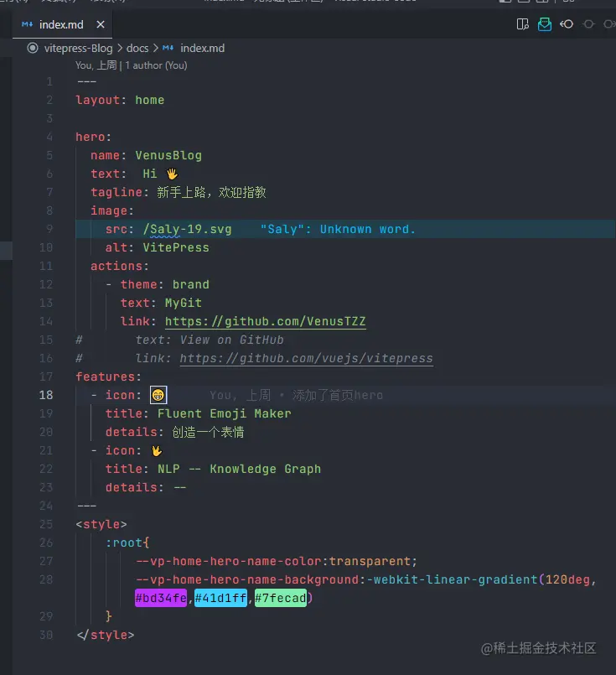Click the 'VitePress' alt value
This screenshot has width=616, height=675.
(x=176, y=247)
